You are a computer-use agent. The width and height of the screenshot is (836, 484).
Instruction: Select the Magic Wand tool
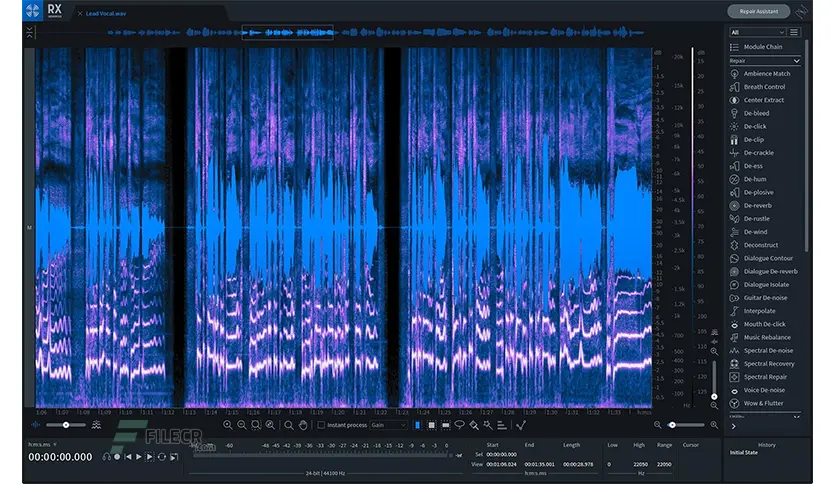click(x=488, y=425)
